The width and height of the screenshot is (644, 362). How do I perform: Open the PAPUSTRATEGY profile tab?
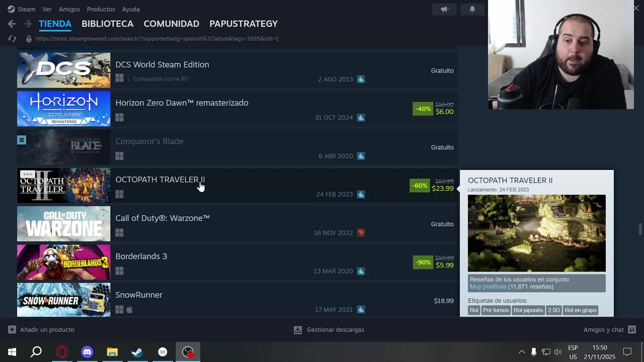[244, 24]
